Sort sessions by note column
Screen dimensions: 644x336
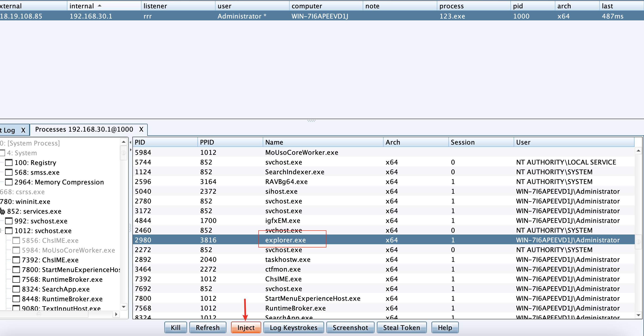[x=400, y=6]
